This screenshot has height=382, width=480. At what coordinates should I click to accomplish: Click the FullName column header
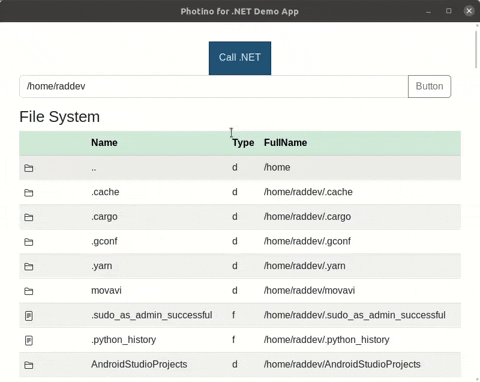pos(286,143)
